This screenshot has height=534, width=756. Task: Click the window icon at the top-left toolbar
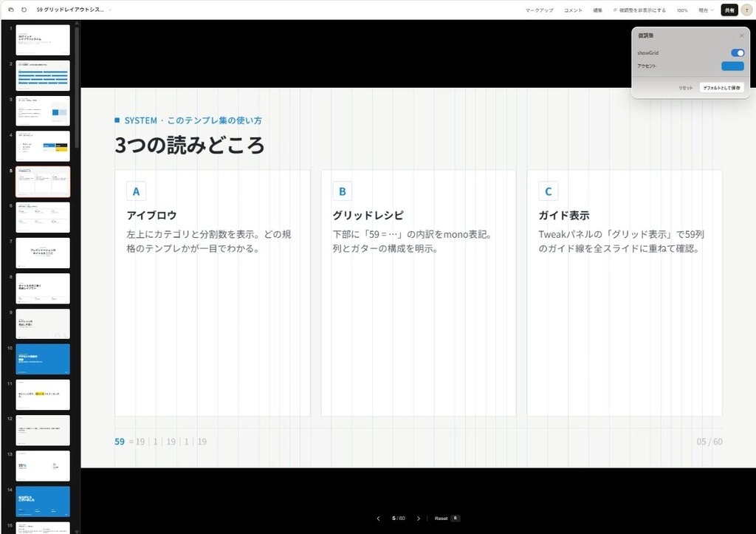click(11, 10)
